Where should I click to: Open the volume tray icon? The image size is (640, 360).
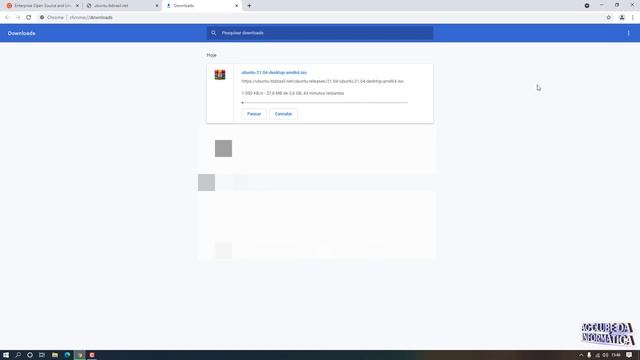point(605,355)
